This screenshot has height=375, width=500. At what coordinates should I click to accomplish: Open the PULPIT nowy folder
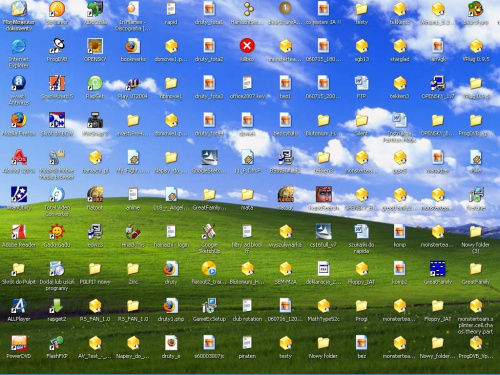tap(95, 268)
